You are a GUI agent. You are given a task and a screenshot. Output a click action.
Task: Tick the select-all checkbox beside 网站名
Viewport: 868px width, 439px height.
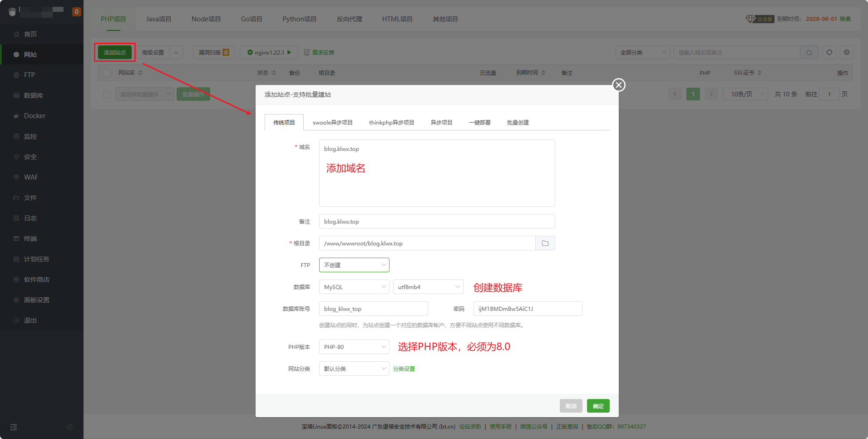click(x=107, y=73)
